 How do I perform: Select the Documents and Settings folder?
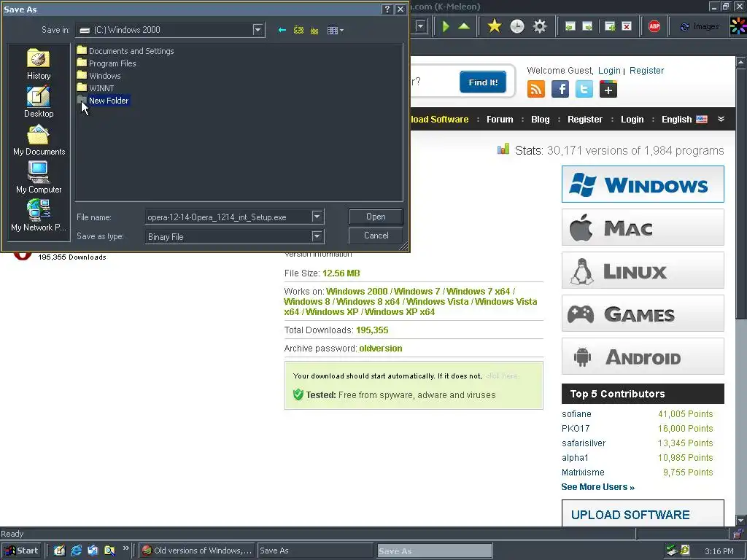(125, 50)
